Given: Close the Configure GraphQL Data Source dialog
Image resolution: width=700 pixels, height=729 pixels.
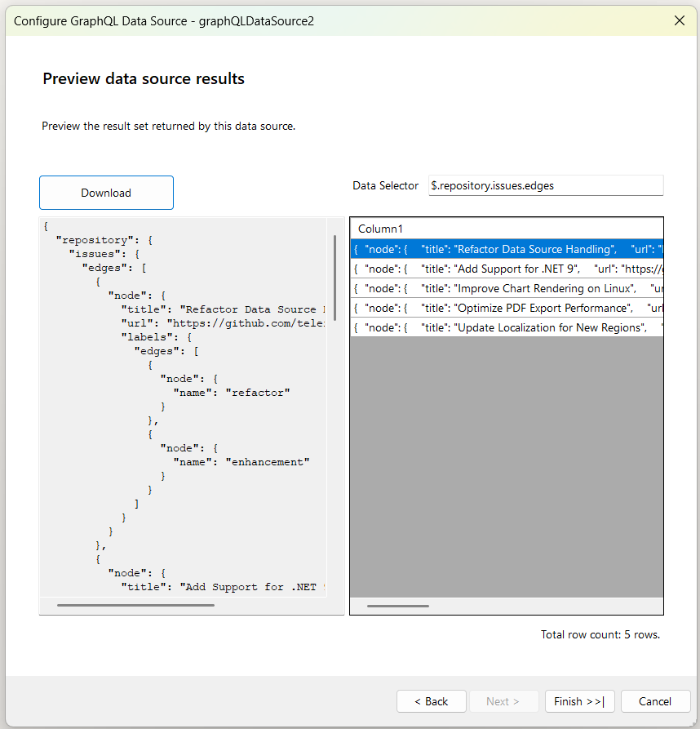Looking at the screenshot, I should click(x=680, y=20).
